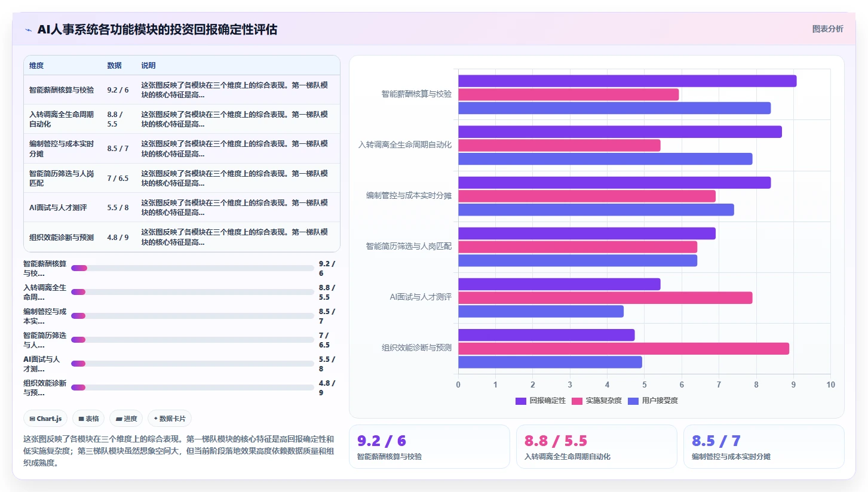Screen dimensions: 868x492
Task: Click the progress list label 智能简历筛选与人…
Action: click(45, 340)
